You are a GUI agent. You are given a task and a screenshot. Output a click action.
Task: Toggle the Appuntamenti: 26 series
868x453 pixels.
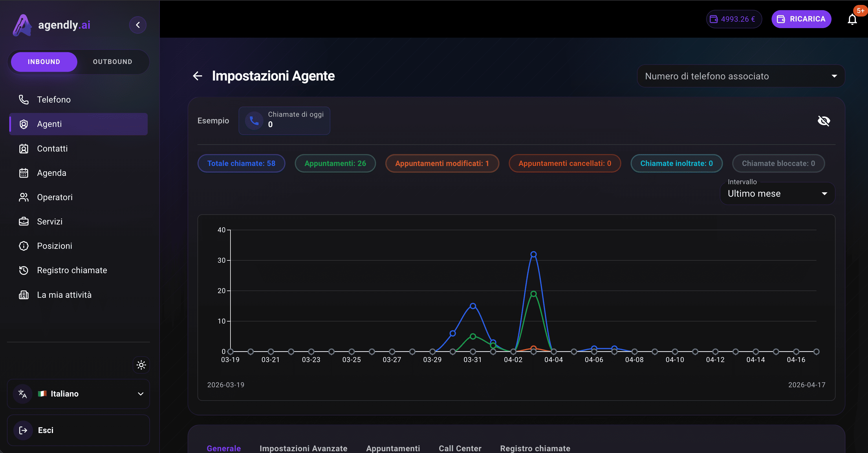click(335, 163)
